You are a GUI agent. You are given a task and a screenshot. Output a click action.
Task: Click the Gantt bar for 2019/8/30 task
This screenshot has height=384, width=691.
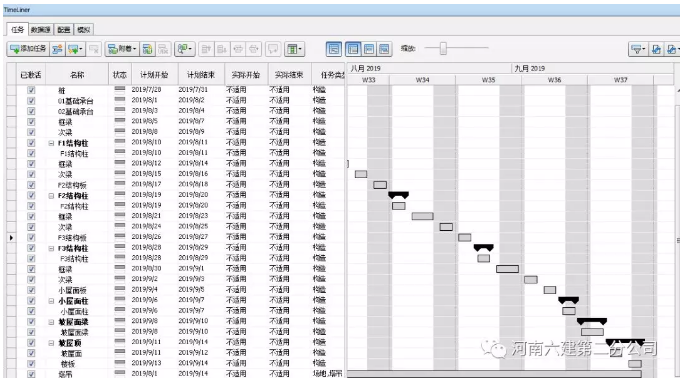507,269
